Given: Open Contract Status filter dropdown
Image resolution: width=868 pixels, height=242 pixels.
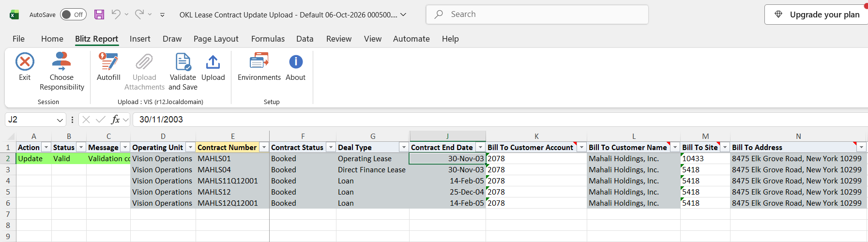Looking at the screenshot, I should click(331, 147).
